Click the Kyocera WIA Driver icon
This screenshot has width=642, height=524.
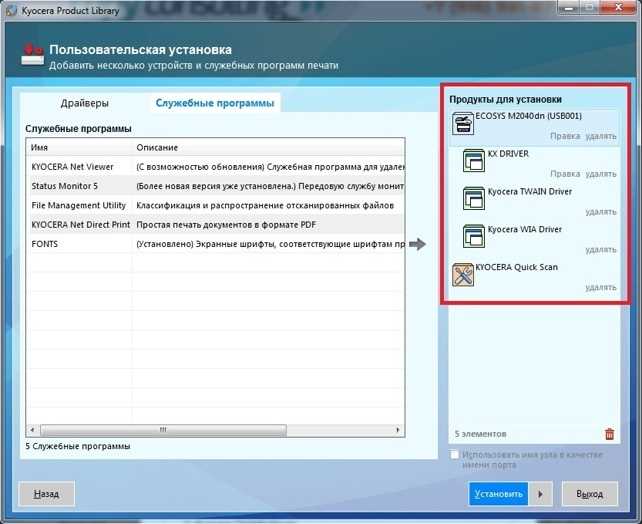click(474, 236)
